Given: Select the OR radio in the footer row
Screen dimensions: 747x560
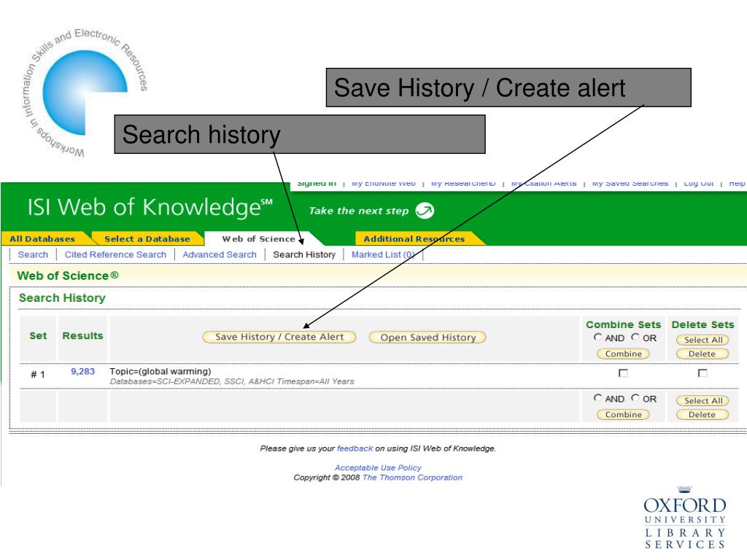Looking at the screenshot, I should tap(635, 398).
